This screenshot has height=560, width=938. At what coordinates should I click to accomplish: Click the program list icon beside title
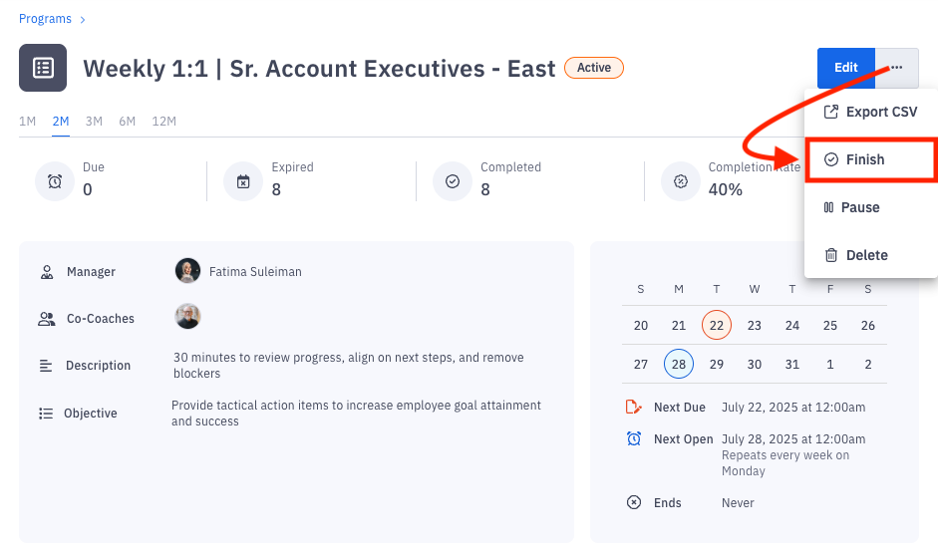(x=43, y=68)
